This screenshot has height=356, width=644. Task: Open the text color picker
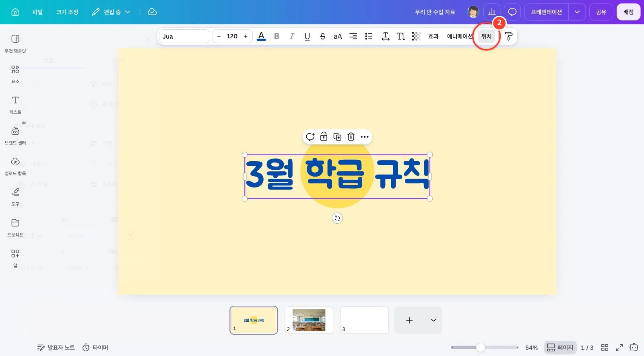point(261,36)
